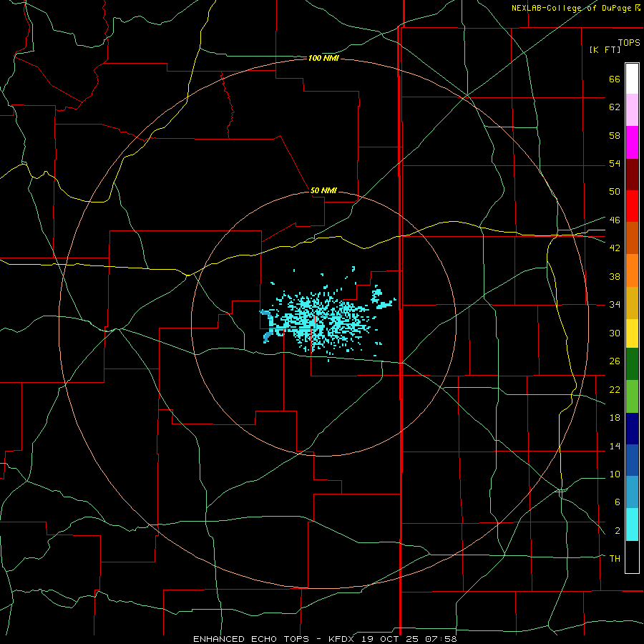Click the white swatch in the tops legend
The image size is (644, 644).
pos(632,79)
